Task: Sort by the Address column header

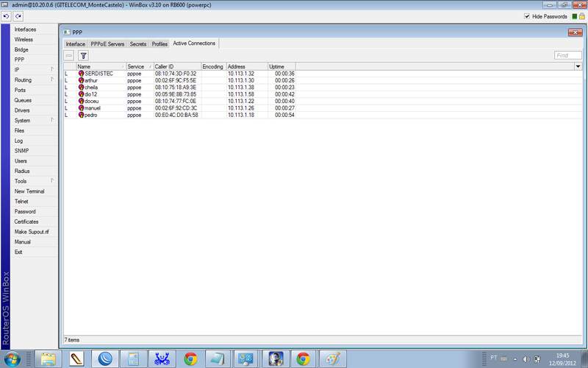Action: pos(247,66)
